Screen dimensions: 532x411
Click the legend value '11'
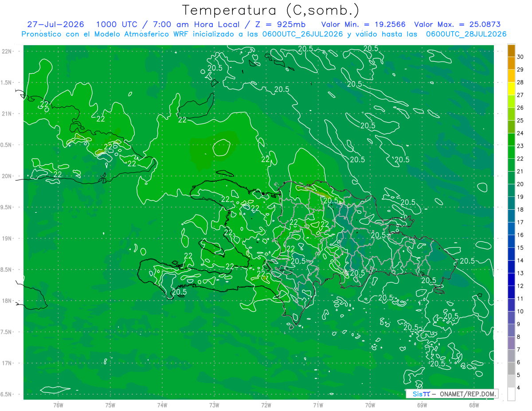pyautogui.click(x=520, y=298)
